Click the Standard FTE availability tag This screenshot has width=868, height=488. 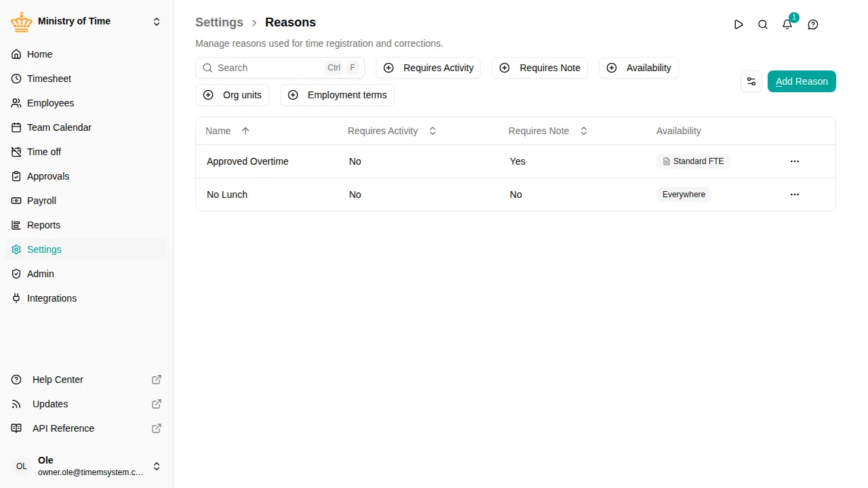pos(693,161)
